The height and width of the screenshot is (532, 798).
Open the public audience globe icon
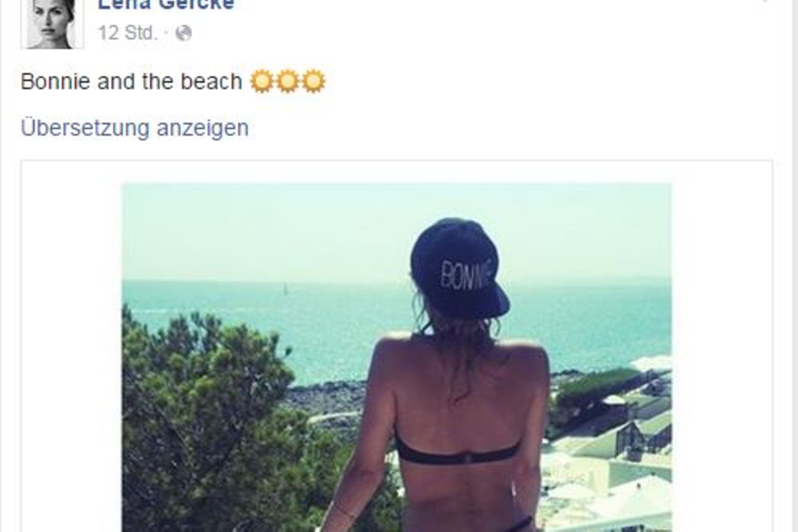click(184, 33)
